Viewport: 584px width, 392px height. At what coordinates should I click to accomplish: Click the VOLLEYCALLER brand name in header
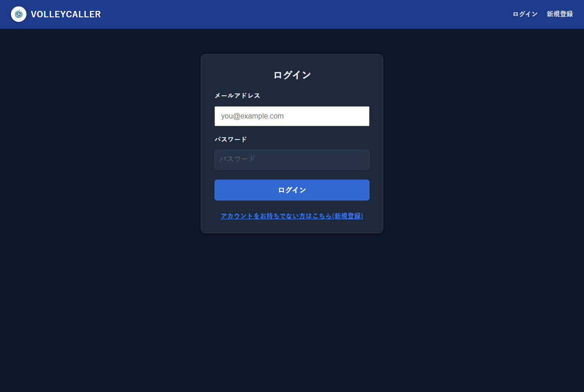coord(66,14)
